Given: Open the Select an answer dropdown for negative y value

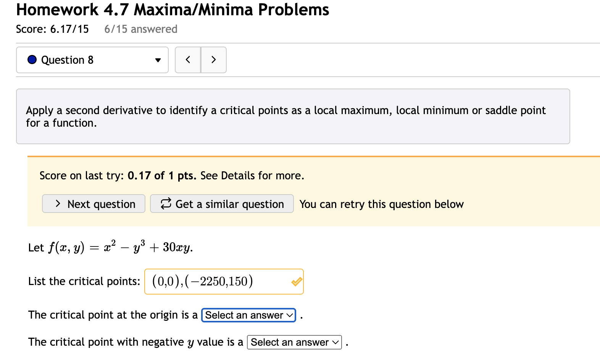Looking at the screenshot, I should (x=294, y=342).
